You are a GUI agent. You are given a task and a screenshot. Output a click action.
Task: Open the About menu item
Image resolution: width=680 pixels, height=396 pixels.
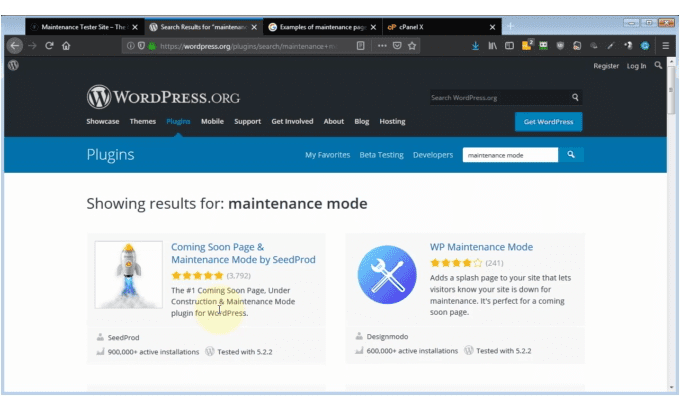(333, 121)
